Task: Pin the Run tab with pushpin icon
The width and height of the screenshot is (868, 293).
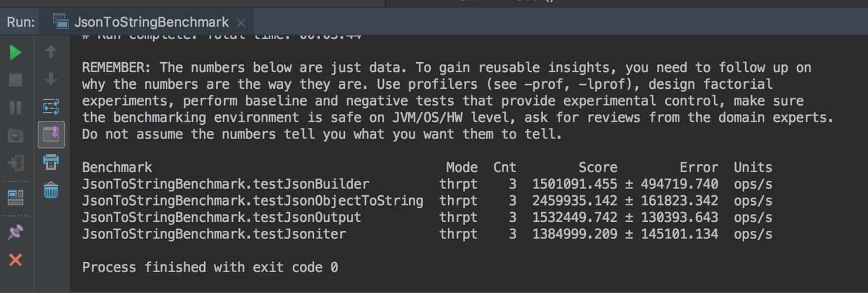Action: (x=16, y=233)
